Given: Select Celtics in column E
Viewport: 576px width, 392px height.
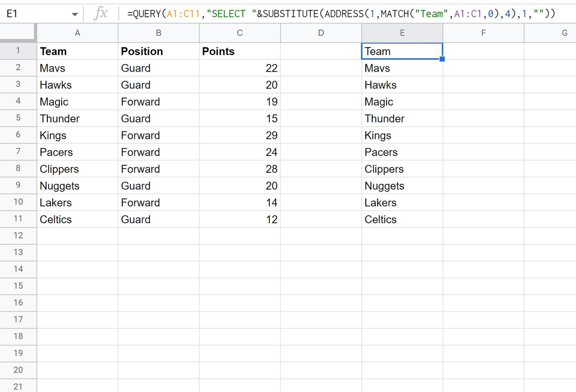Looking at the screenshot, I should click(402, 219).
